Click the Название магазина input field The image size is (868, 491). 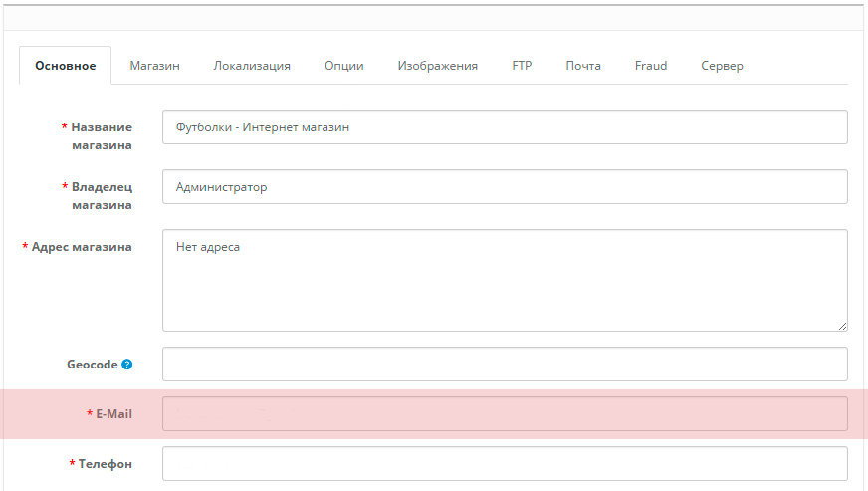[505, 127]
